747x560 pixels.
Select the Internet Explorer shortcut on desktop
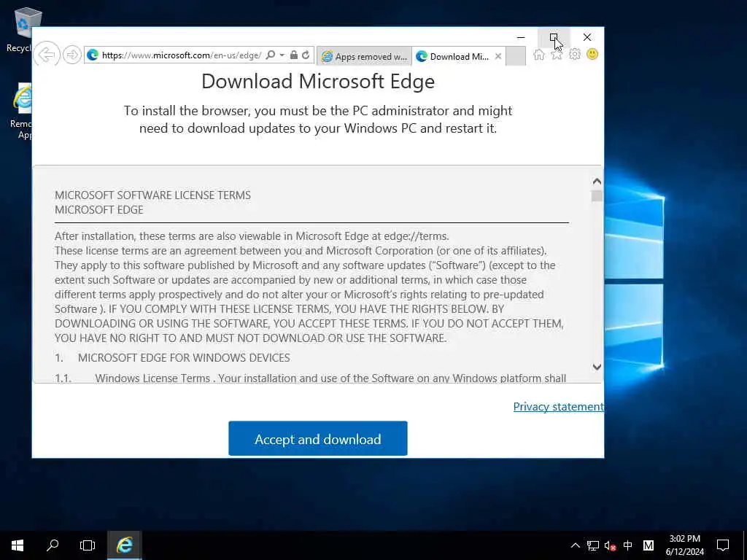click(x=20, y=111)
